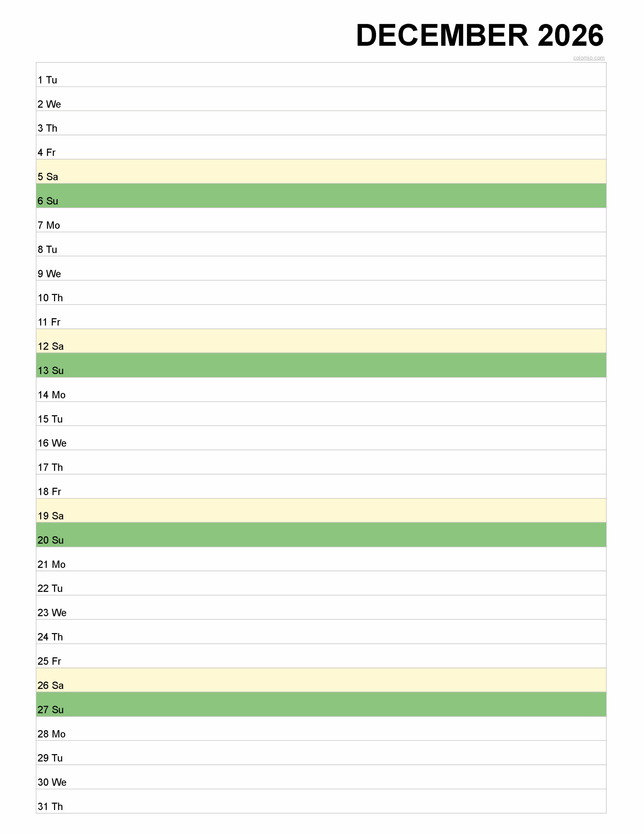Screen dimensions: 644x834
Task: Select the 25 Fr row
Action: click(x=321, y=656)
